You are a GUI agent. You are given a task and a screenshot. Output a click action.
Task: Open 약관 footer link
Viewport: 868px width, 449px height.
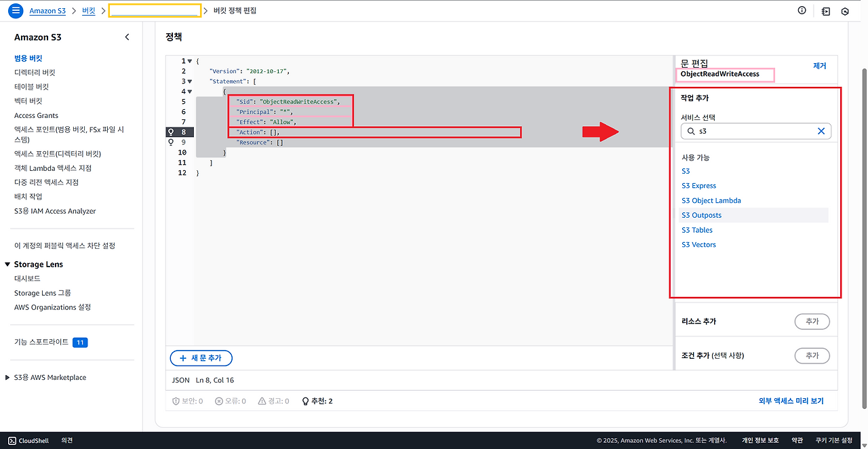pos(797,441)
